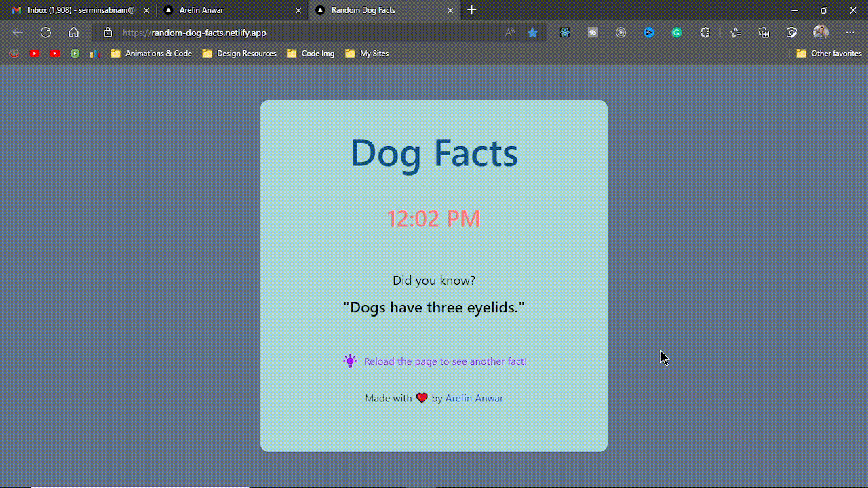Expand the Animations & Code bookmark folder
The width and height of the screenshot is (868, 488).
pyautogui.click(x=151, y=54)
